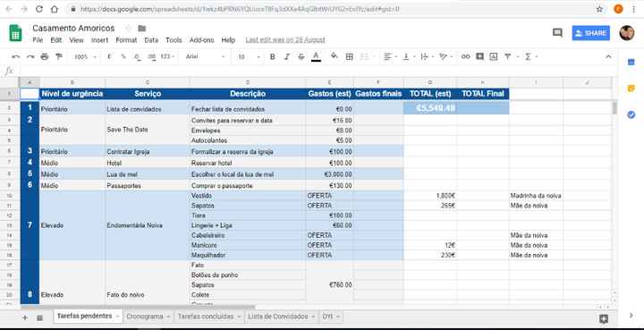Viewport: 644px width, 330px height.
Task: Increase decimal places in the toolbar
Action: click(x=151, y=56)
